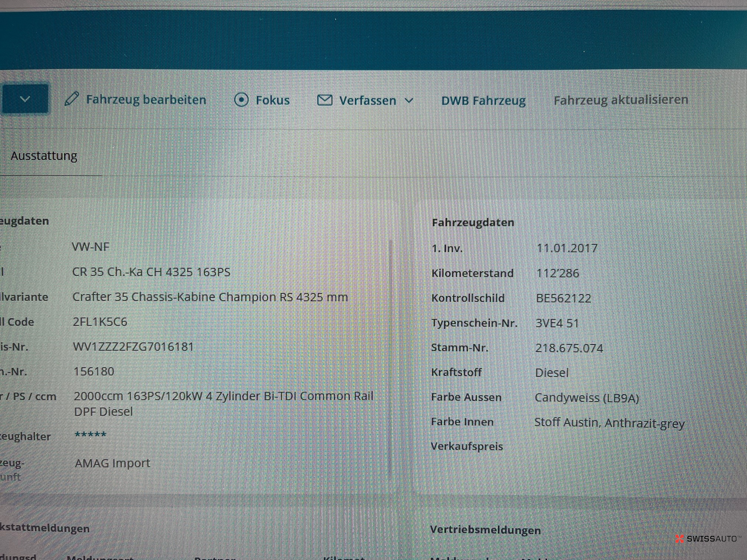Open the blue chevron dropdown button
The image size is (747, 560).
[x=25, y=99]
